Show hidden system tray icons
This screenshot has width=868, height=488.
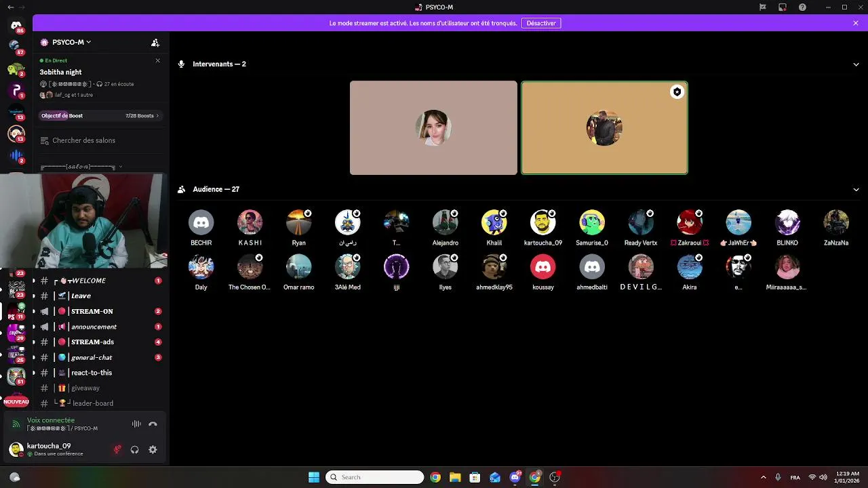(763, 477)
